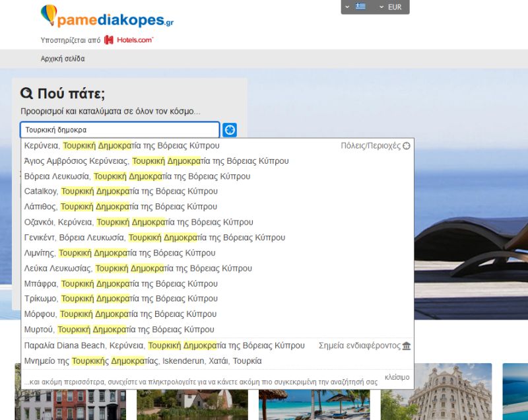Screen dimensions: 528x420
Task: Focus the destination search field
Action: (x=120, y=129)
